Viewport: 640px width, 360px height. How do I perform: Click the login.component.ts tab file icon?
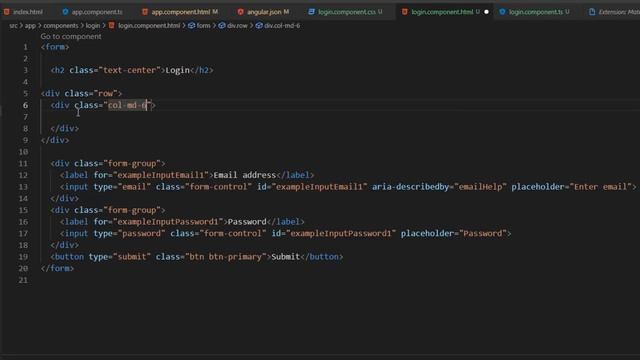[502, 12]
